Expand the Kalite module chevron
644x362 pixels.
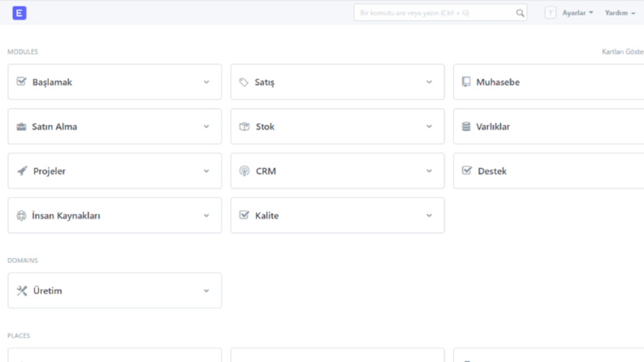429,215
